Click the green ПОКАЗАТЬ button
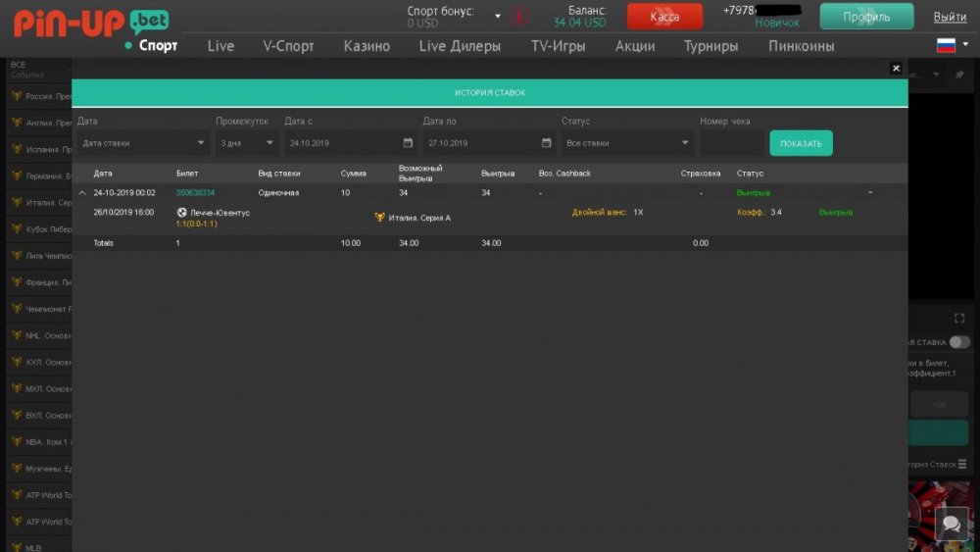Screen dimensions: 980x552 (x=801, y=143)
